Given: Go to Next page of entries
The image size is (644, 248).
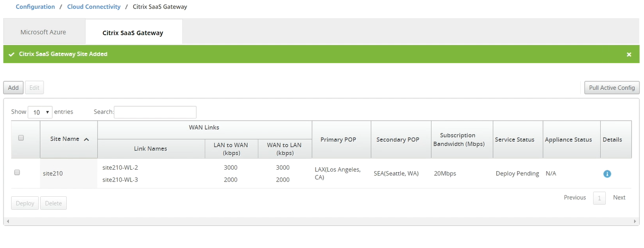Looking at the screenshot, I should click(619, 198).
